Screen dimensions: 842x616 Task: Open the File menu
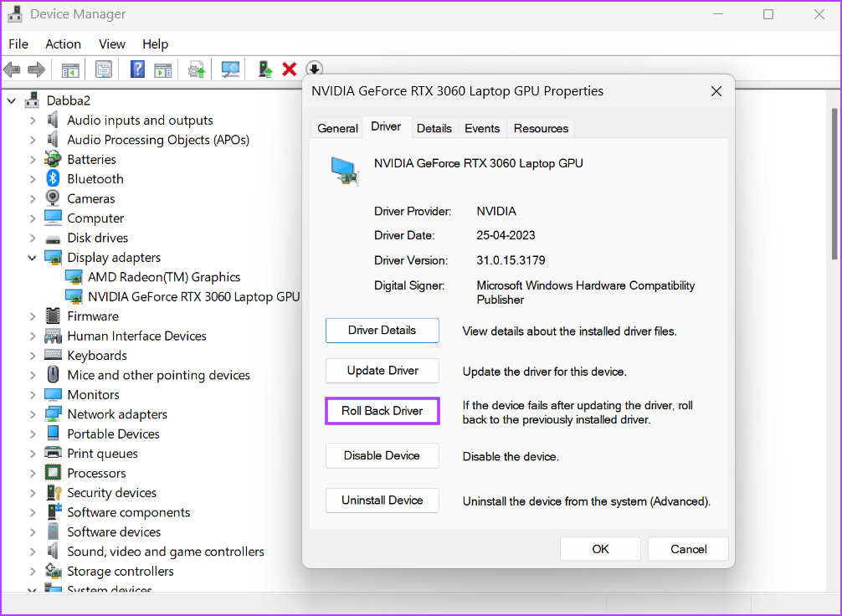point(18,44)
